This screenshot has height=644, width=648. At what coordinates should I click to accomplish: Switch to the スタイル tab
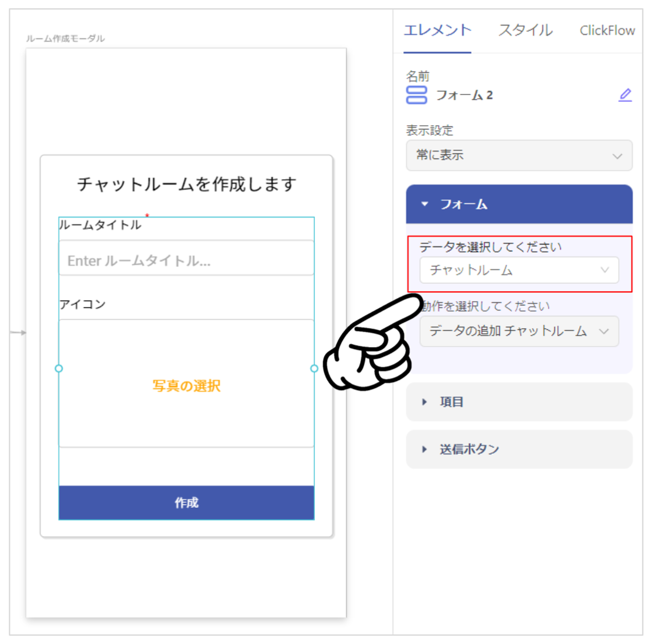[x=525, y=31]
